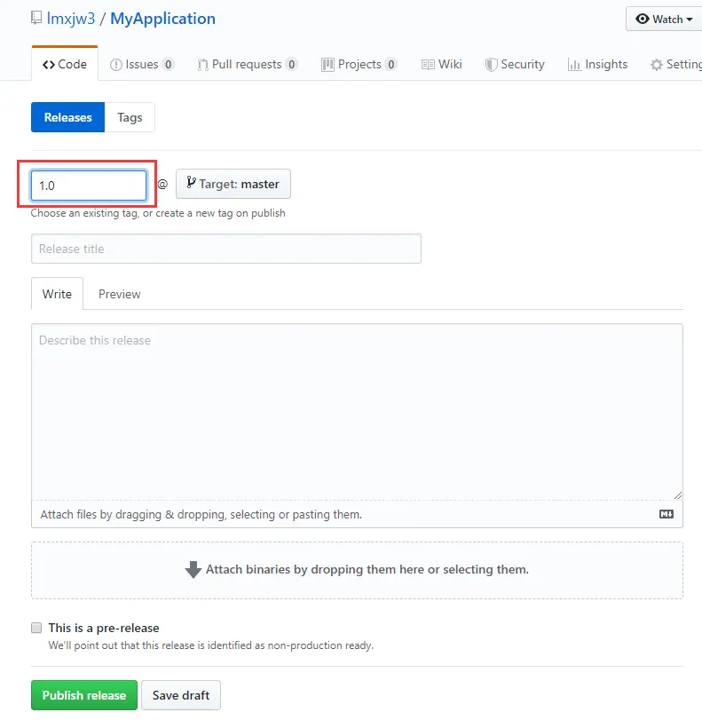Click the Issues counter badge
702x728 pixels.
click(x=169, y=64)
